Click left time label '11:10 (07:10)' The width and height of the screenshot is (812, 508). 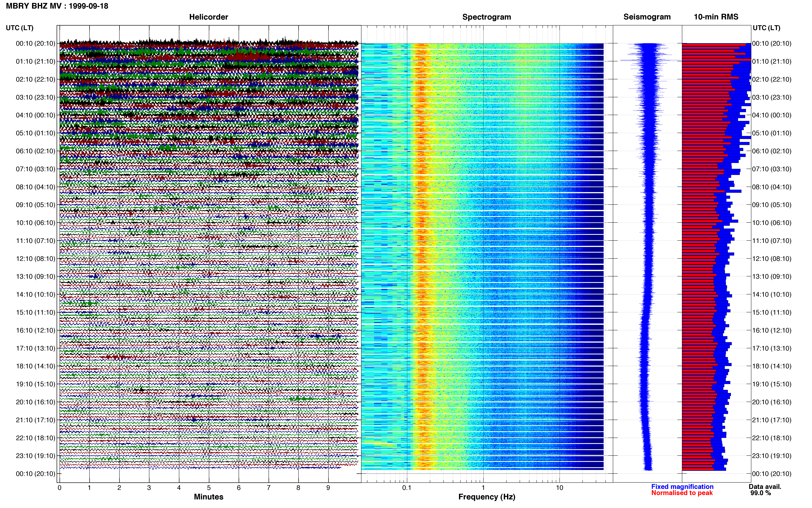(x=36, y=240)
